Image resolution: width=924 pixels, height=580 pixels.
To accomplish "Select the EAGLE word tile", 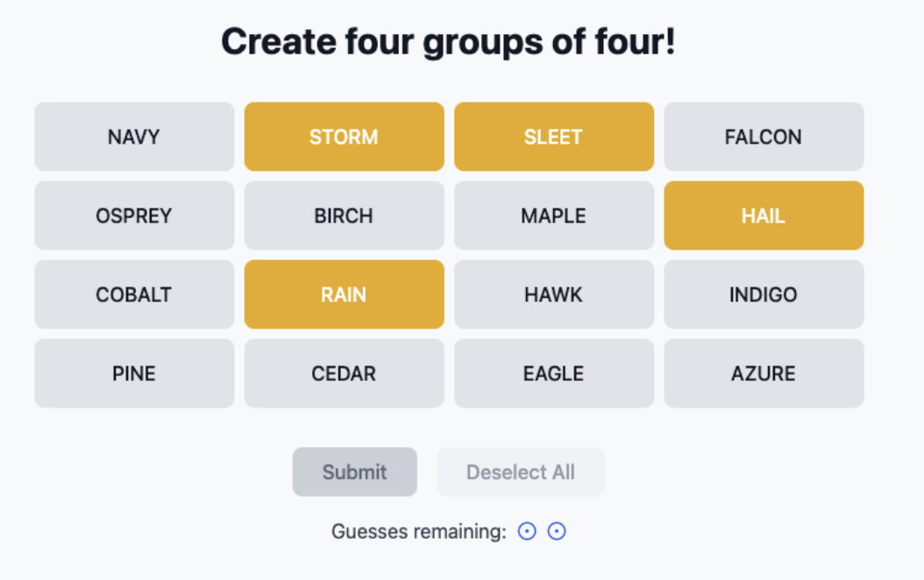I will click(x=554, y=373).
